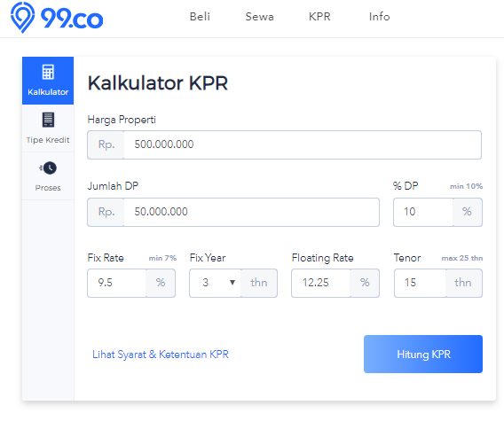Click the % DP input showing 10
Screen dimensions: 504x421
pos(423,212)
